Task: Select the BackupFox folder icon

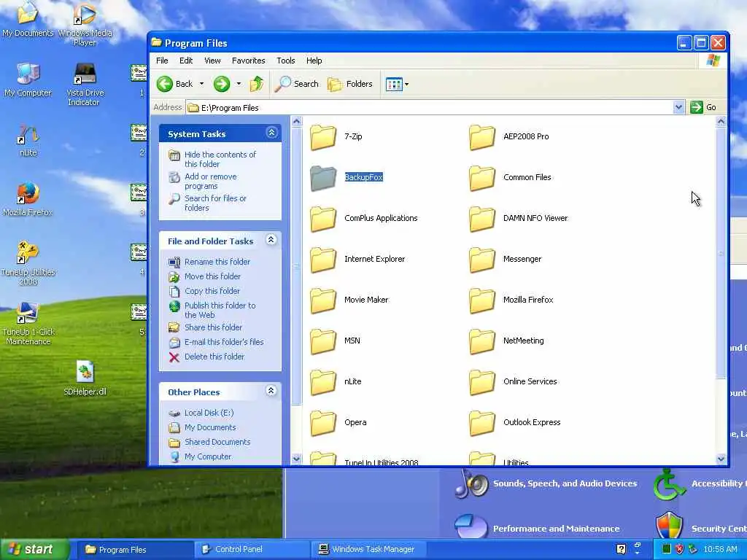Action: click(323, 178)
